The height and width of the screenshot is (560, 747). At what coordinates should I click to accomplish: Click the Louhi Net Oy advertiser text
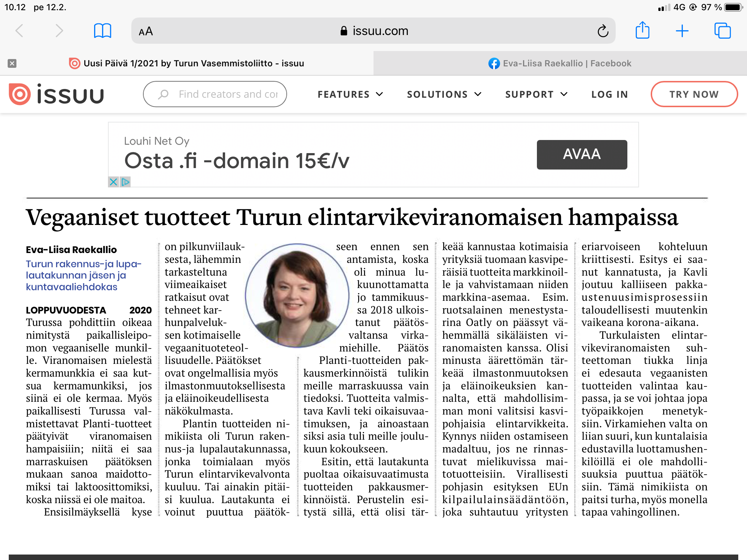[x=156, y=141]
